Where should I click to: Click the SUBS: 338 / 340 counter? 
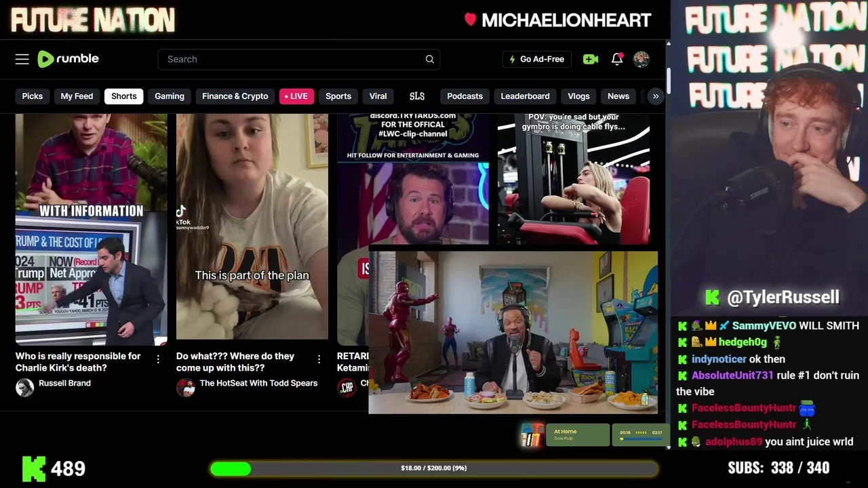778,468
